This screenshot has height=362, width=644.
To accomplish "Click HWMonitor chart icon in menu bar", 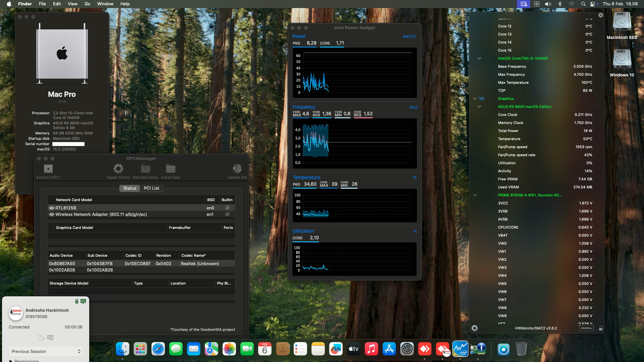I will pos(537,4).
